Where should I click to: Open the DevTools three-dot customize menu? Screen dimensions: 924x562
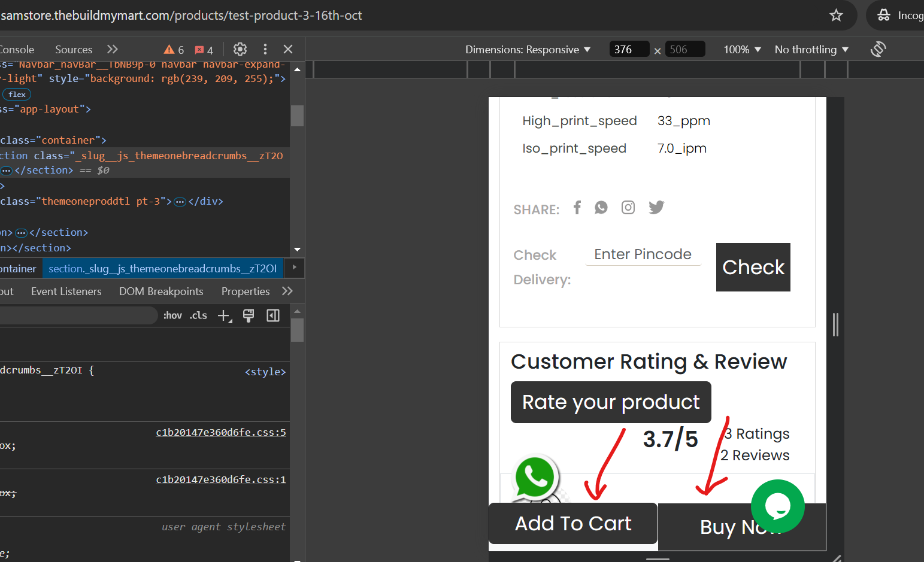pos(265,49)
